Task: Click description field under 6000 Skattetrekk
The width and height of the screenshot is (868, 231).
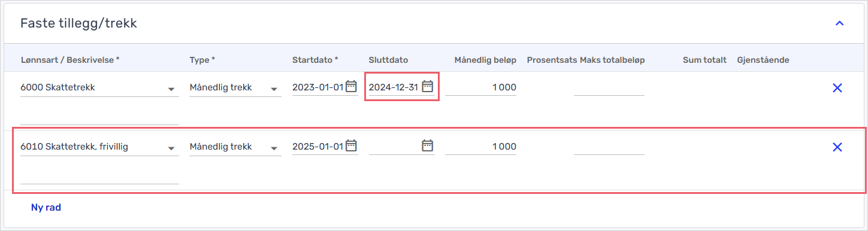Action: pos(99,117)
